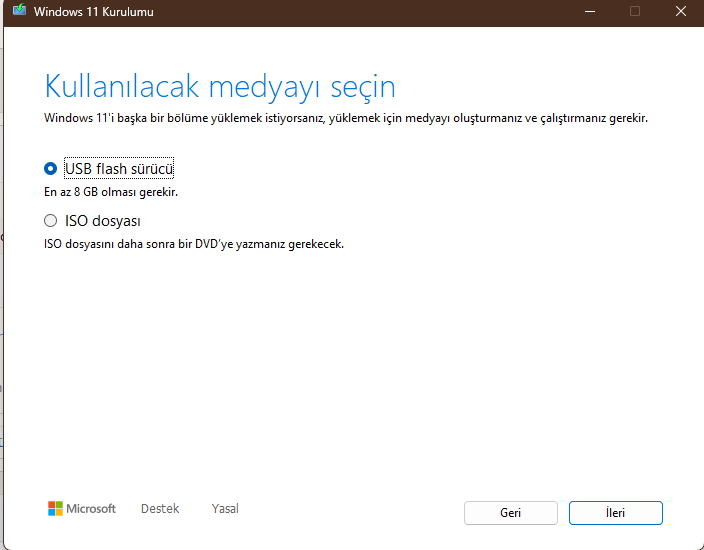The width and height of the screenshot is (704, 550).
Task: Select the USB flash sürücü radio button
Action: point(50,169)
